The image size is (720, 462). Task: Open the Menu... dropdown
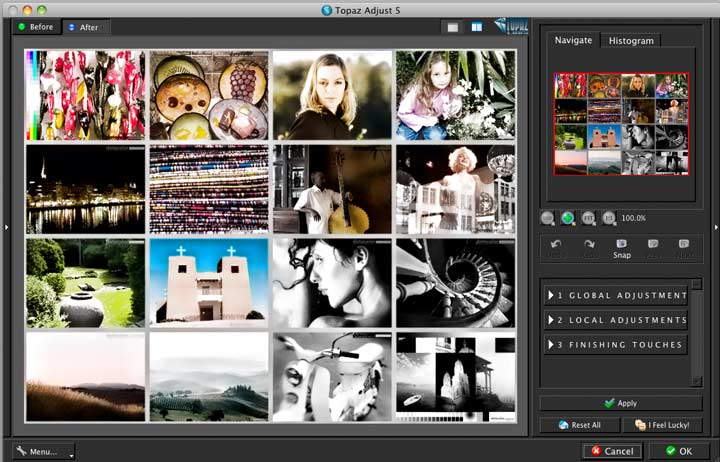(44, 451)
